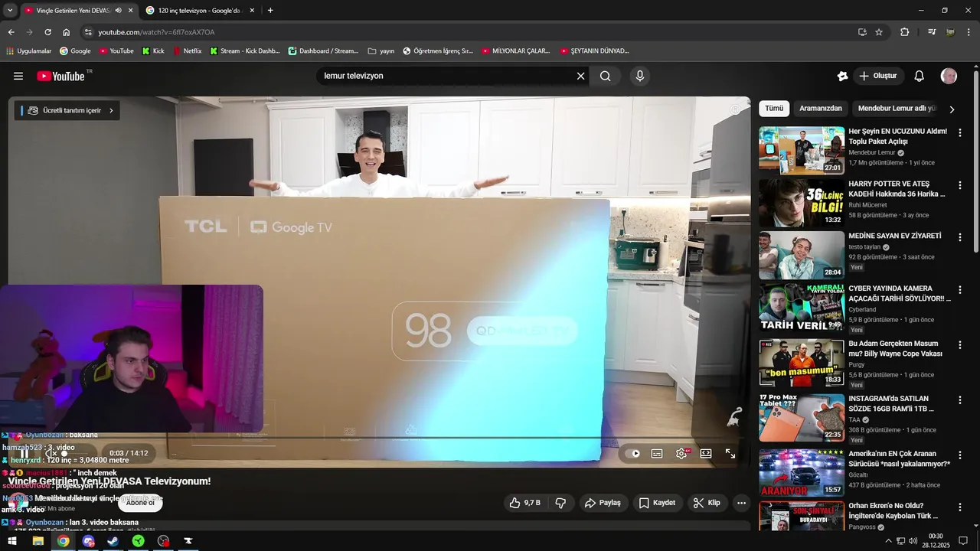Select the Aramanızdan filter chip
980x551 pixels.
click(x=821, y=108)
